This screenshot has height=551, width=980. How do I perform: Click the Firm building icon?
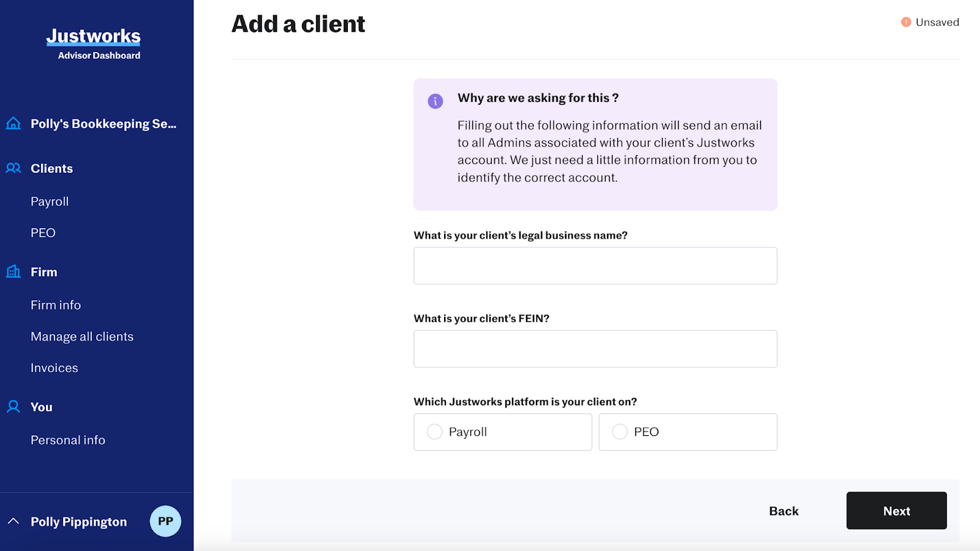click(x=13, y=272)
